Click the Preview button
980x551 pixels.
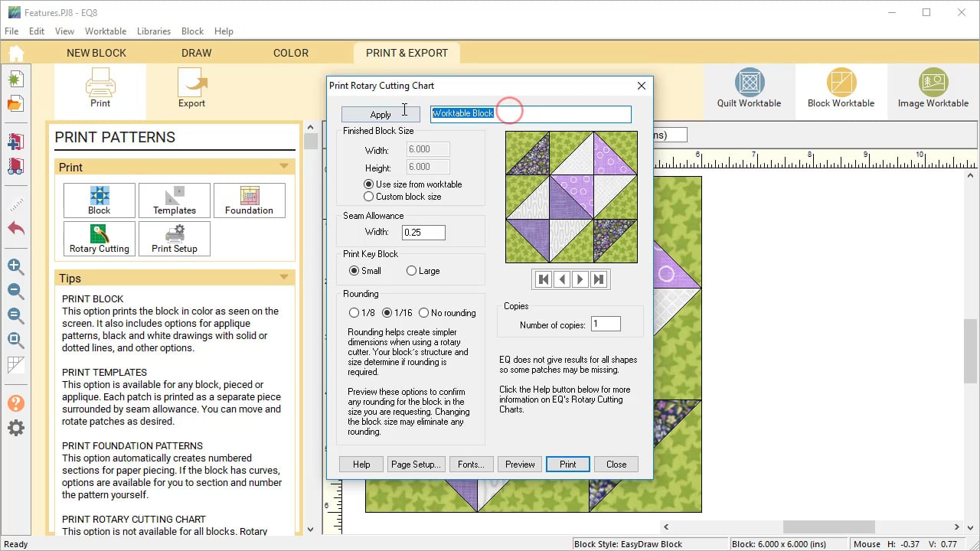520,465
